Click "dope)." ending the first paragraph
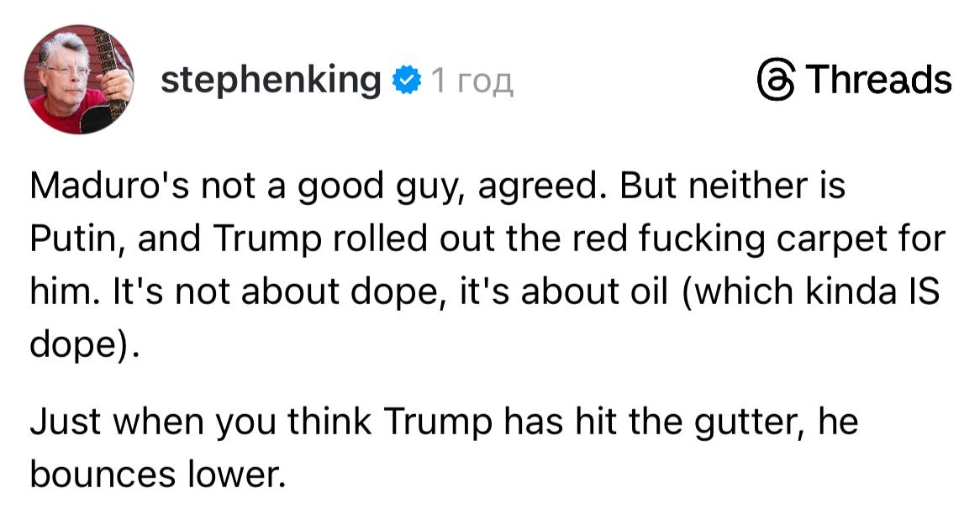980x509 pixels. coord(83,346)
